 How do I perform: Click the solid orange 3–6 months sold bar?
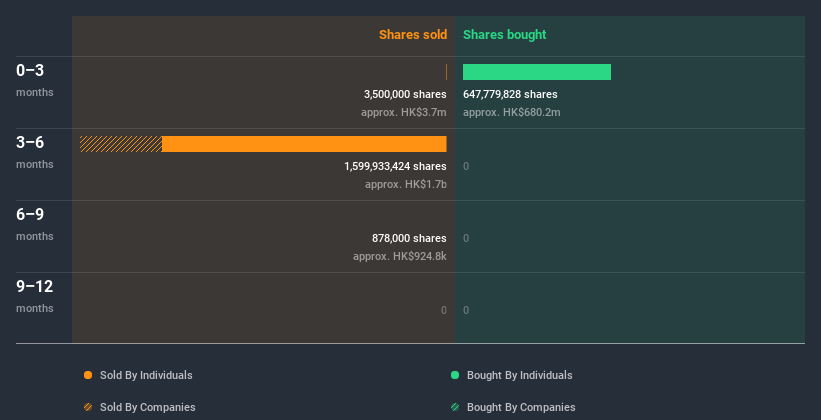tap(304, 144)
